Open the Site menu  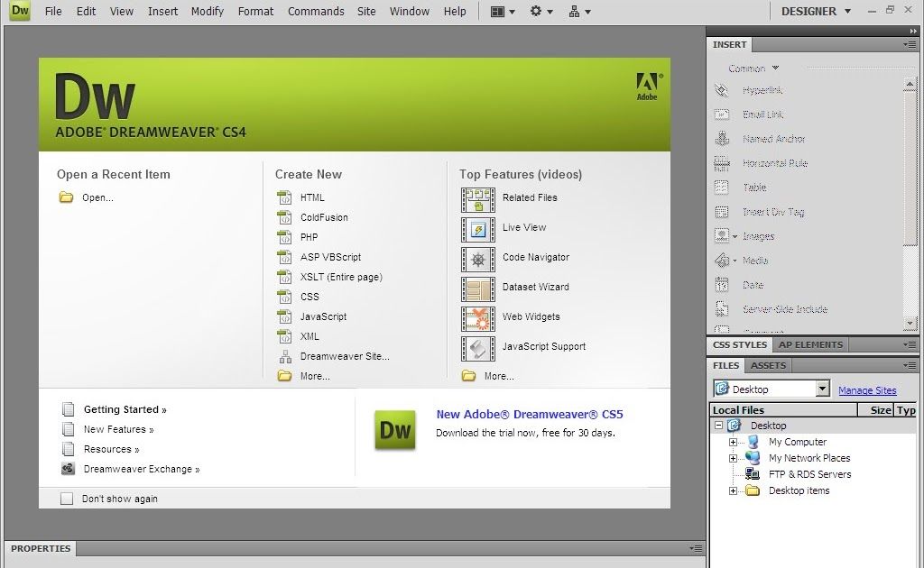pos(366,11)
